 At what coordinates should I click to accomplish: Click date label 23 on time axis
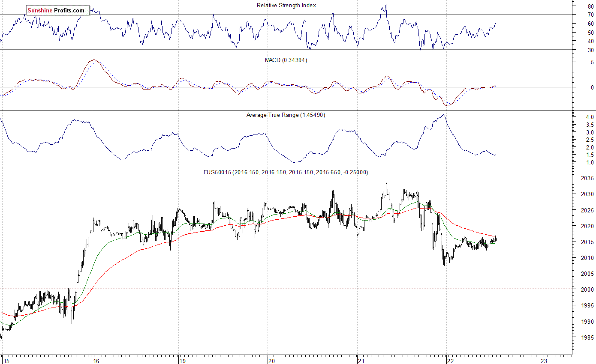point(545,361)
